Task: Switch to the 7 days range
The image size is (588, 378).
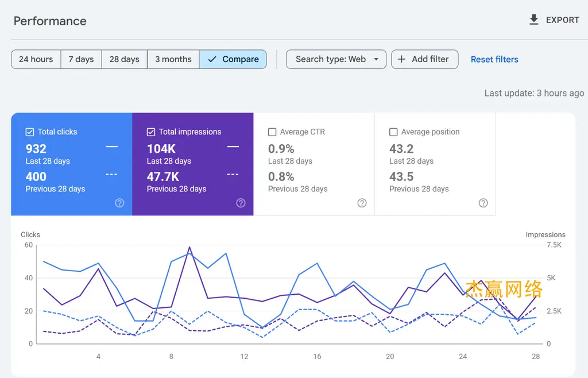Action: 81,59
